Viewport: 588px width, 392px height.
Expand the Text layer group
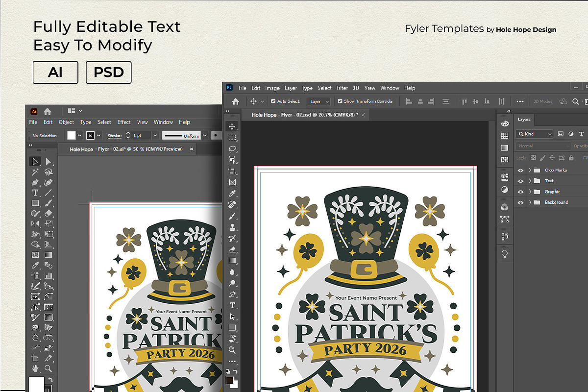coord(530,181)
